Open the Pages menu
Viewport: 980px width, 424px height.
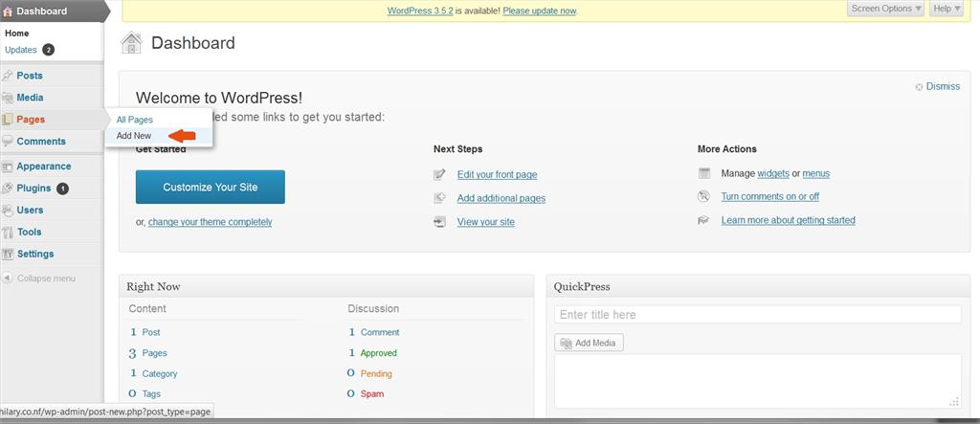tap(31, 120)
